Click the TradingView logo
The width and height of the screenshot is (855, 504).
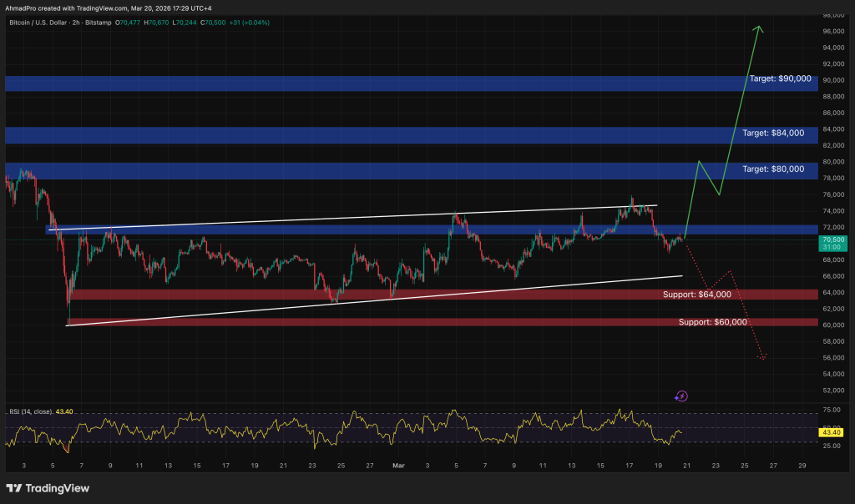(48, 488)
